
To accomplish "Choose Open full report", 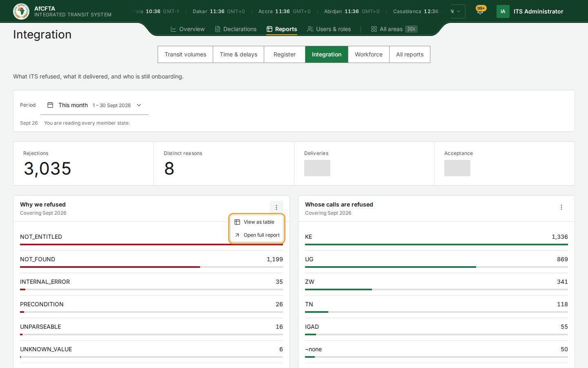I will coord(257,235).
